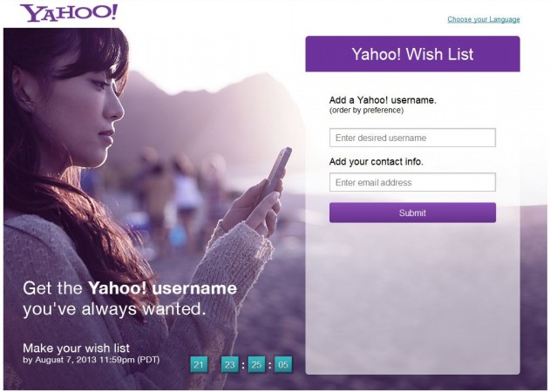Screen dimensions: 550x392
Task: Focus the Enter email address field
Action: (412, 182)
